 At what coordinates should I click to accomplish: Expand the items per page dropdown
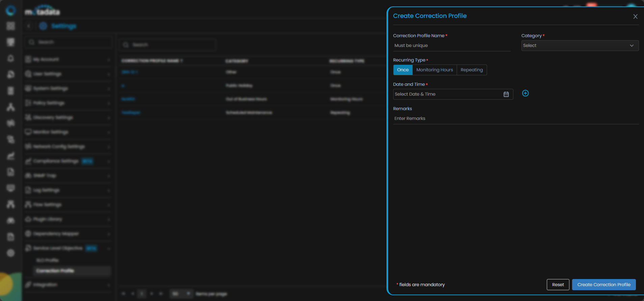coord(181,294)
